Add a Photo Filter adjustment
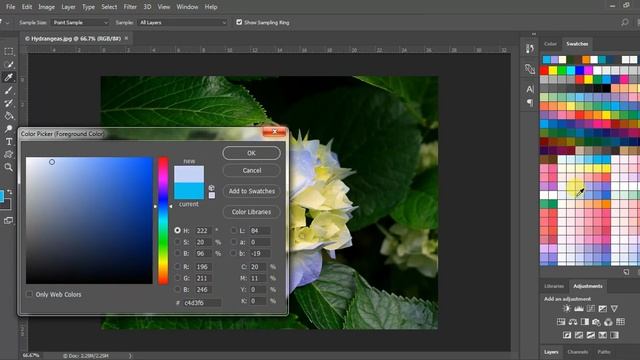 [596, 322]
